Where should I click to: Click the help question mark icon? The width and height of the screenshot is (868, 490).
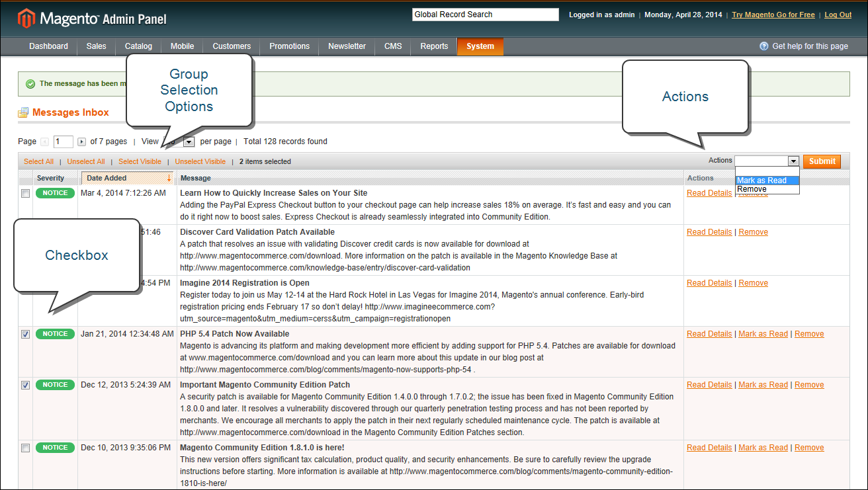[x=764, y=46]
